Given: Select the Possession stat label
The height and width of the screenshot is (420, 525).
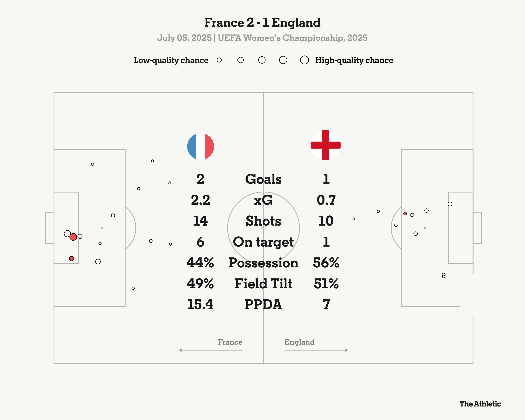Looking at the screenshot, I should [x=263, y=263].
